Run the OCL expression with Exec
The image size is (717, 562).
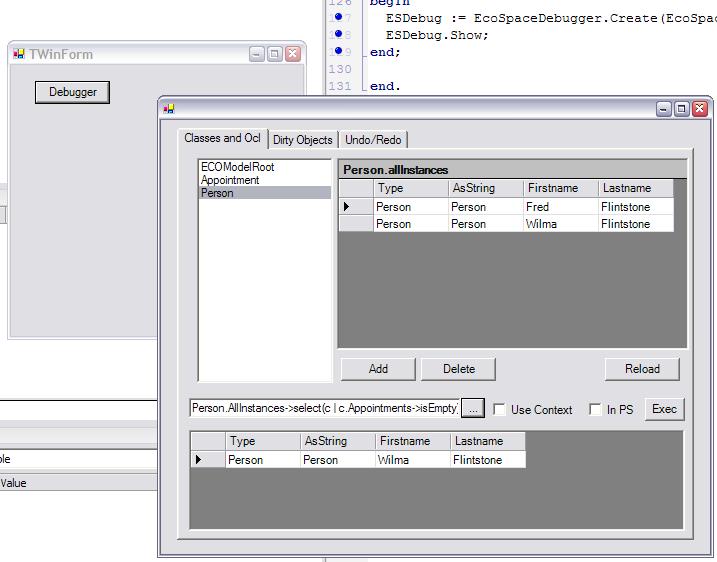point(664,409)
